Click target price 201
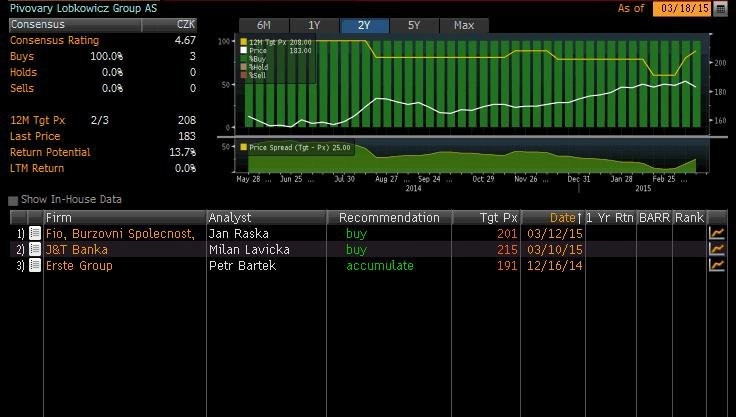Viewport: 736px width, 417px height. pos(507,233)
